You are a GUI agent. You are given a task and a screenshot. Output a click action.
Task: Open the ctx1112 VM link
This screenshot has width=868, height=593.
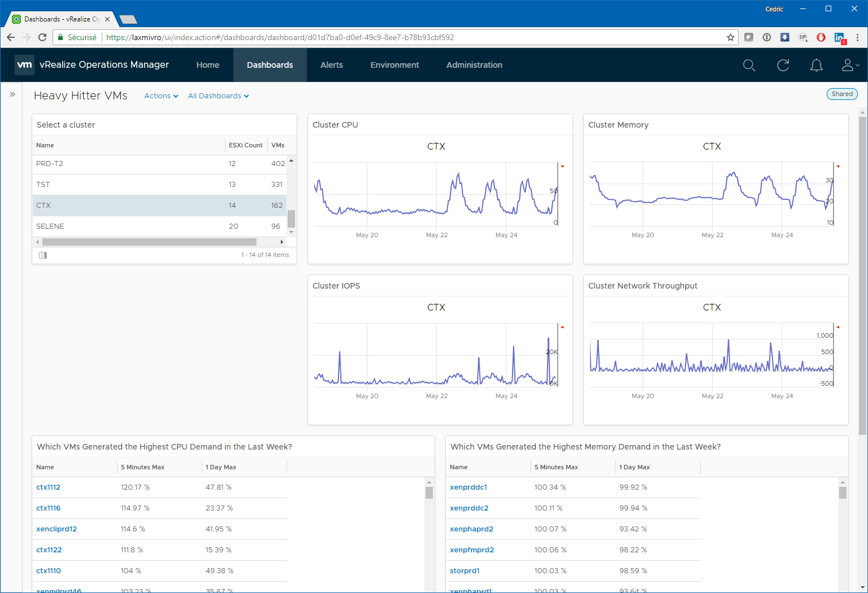(x=48, y=487)
